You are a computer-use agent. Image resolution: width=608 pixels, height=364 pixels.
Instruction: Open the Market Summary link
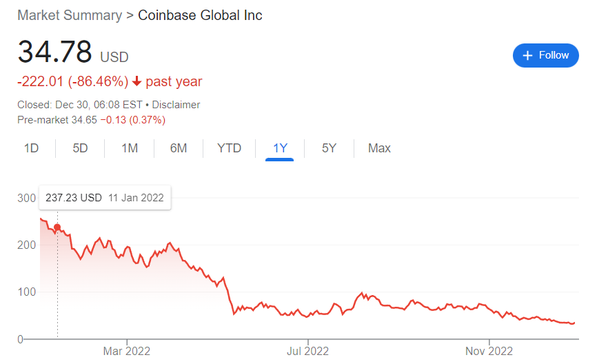pyautogui.click(x=69, y=15)
